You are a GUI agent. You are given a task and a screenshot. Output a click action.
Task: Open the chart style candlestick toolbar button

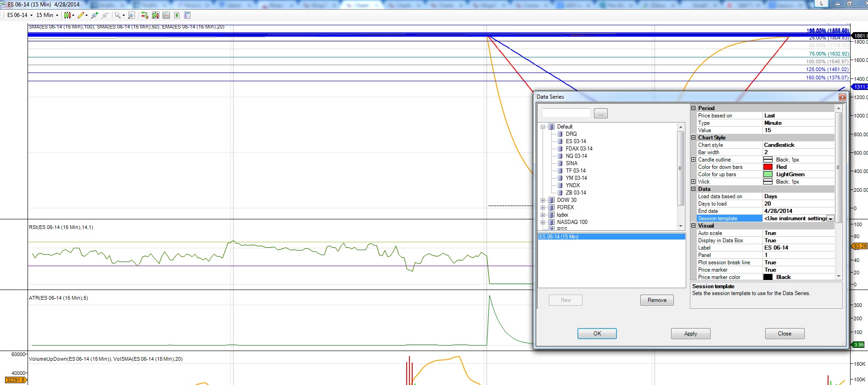point(68,15)
